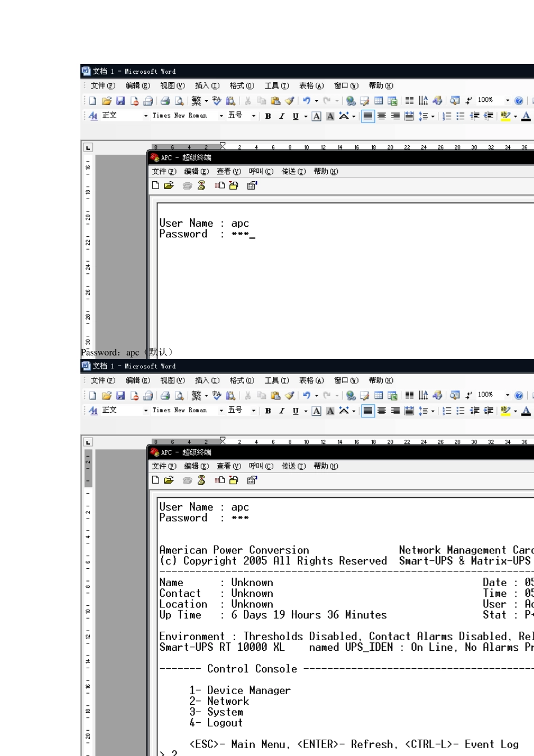Open 文件(F) menu in upper Word window
The image size is (534, 756).
pos(103,86)
